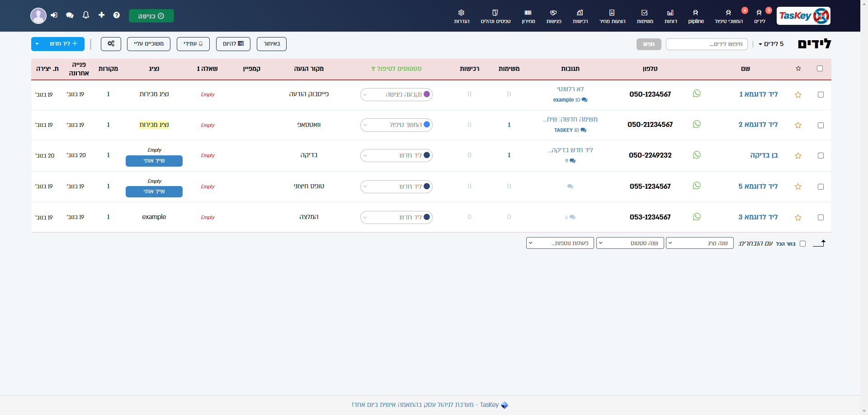Open comments for ליד לדוגמא 5
The width and height of the screenshot is (868, 415).
tap(570, 187)
